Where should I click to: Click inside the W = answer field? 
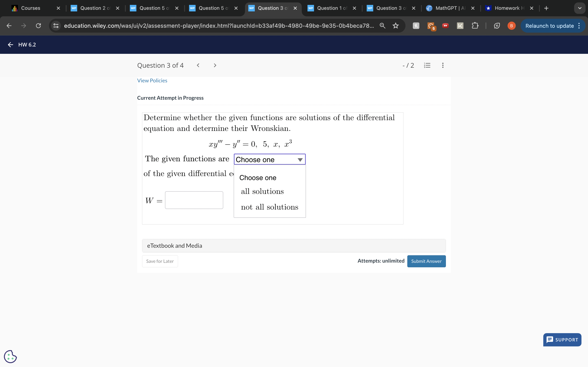pyautogui.click(x=194, y=200)
